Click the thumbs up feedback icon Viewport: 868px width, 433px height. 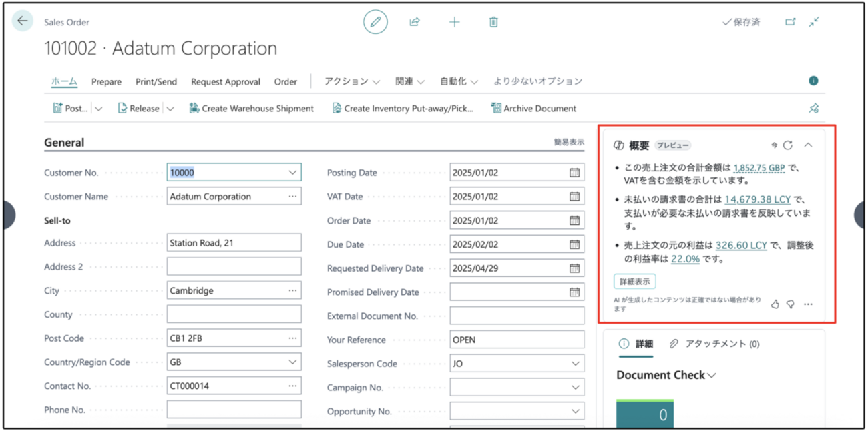[x=775, y=304]
